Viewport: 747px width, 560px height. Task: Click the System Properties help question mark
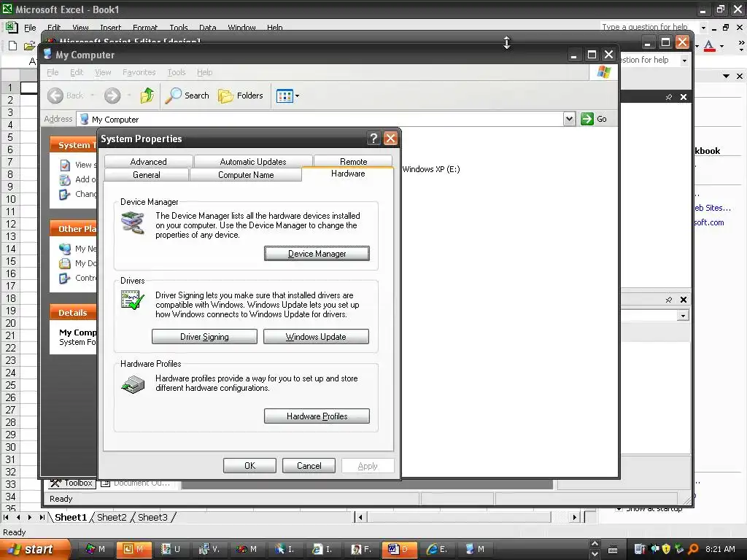coord(373,139)
